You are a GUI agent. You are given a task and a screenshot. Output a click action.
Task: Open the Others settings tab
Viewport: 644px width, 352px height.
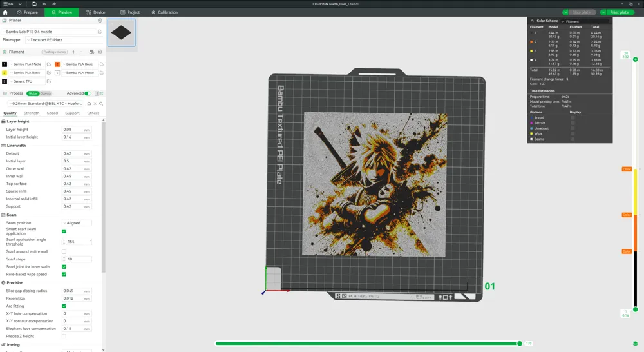click(93, 113)
